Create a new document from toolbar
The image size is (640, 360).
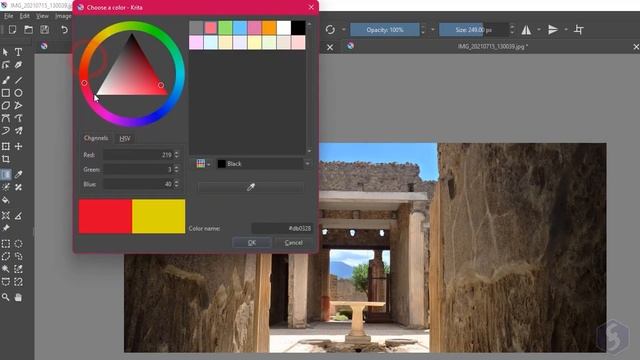coord(12,29)
